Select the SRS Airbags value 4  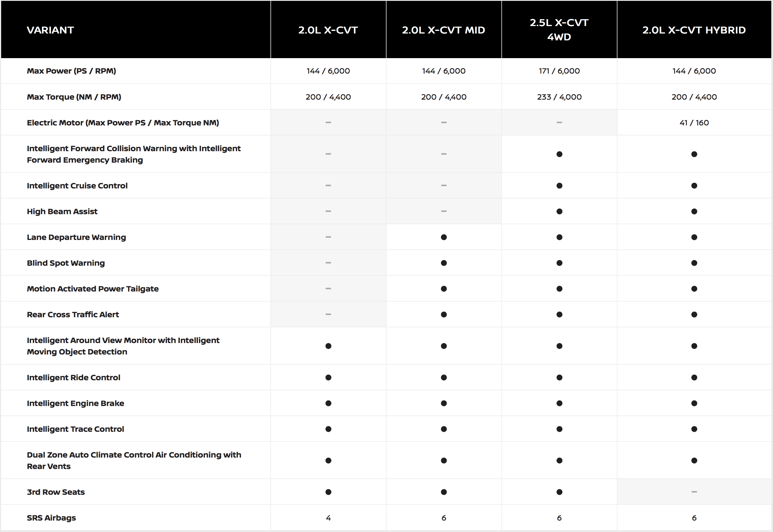pos(328,518)
